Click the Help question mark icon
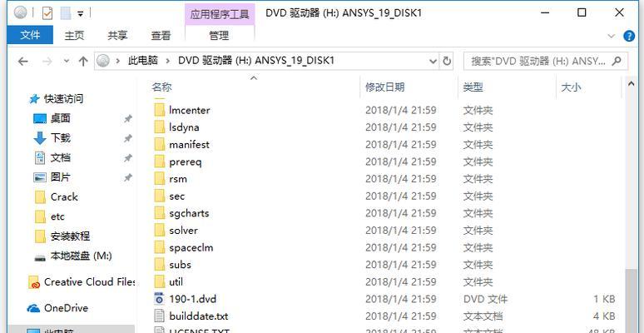Viewport: 644px width, 333px height. pos(629,36)
